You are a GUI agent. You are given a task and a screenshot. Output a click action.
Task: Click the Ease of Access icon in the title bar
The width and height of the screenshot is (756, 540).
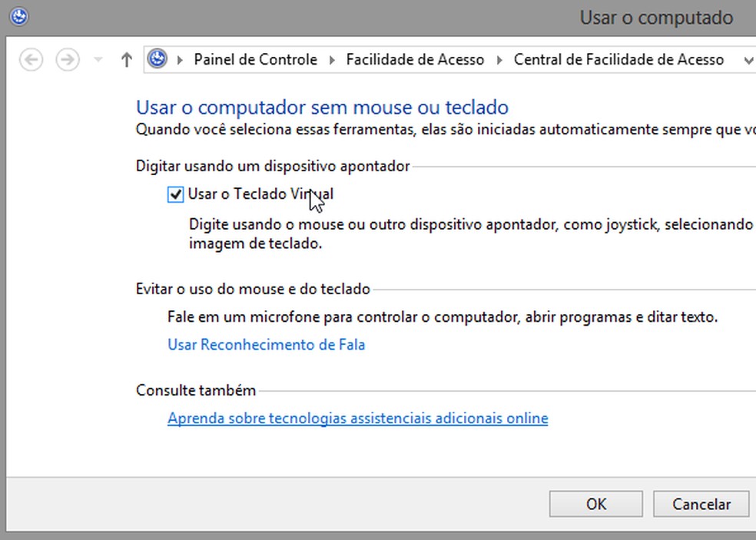(x=17, y=16)
